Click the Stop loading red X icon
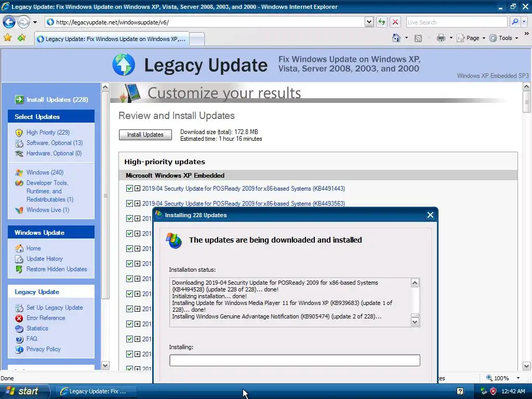 (x=395, y=22)
